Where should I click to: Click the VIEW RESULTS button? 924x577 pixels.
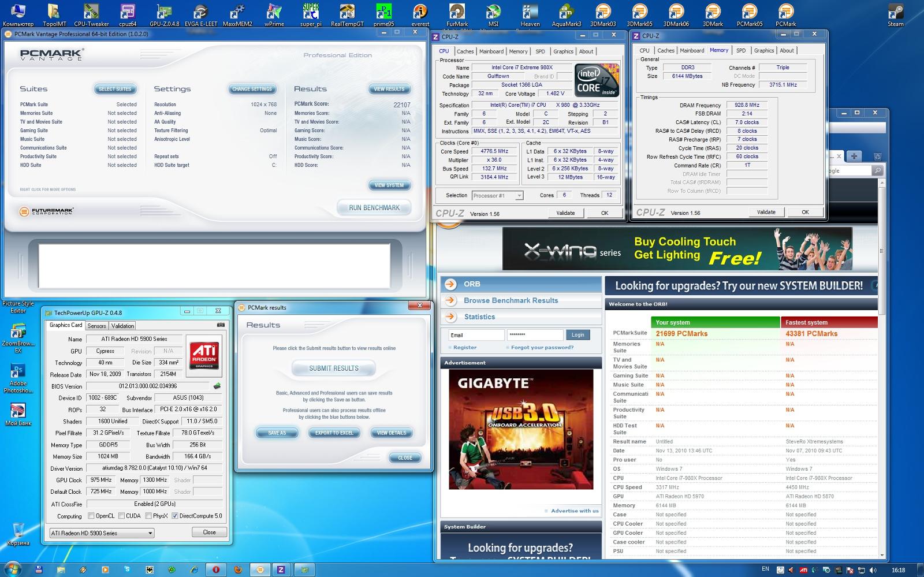click(x=389, y=89)
